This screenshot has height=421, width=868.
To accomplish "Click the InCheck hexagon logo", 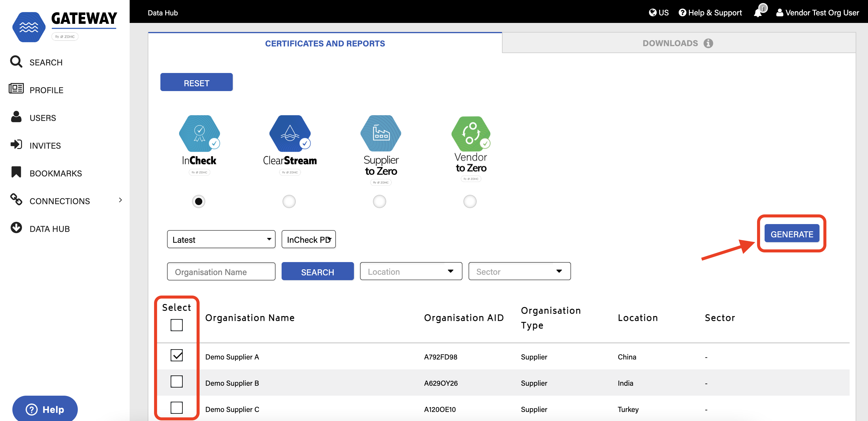I will [199, 134].
